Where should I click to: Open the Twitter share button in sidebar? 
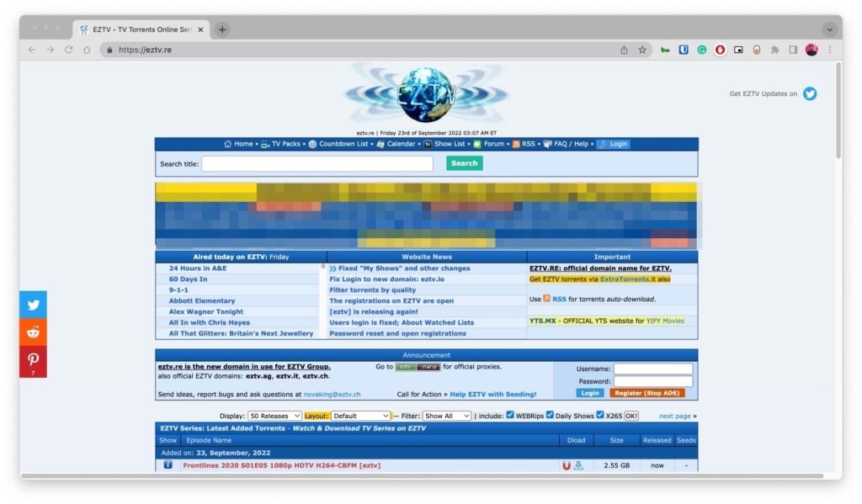[x=33, y=305]
